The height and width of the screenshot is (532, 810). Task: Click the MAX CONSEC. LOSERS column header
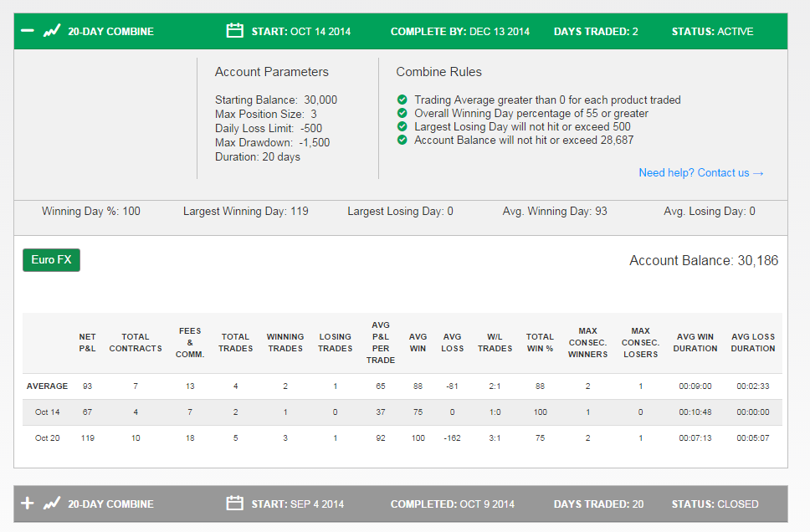click(641, 342)
